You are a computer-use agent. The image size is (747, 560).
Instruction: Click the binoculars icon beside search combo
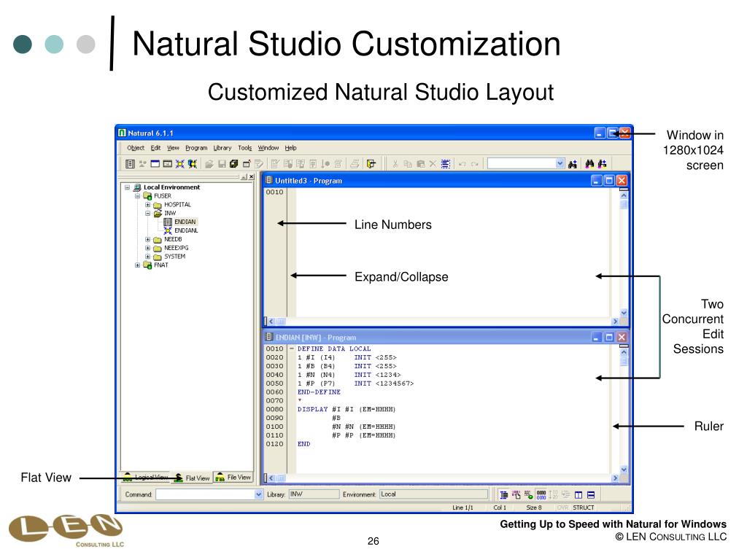point(573,164)
